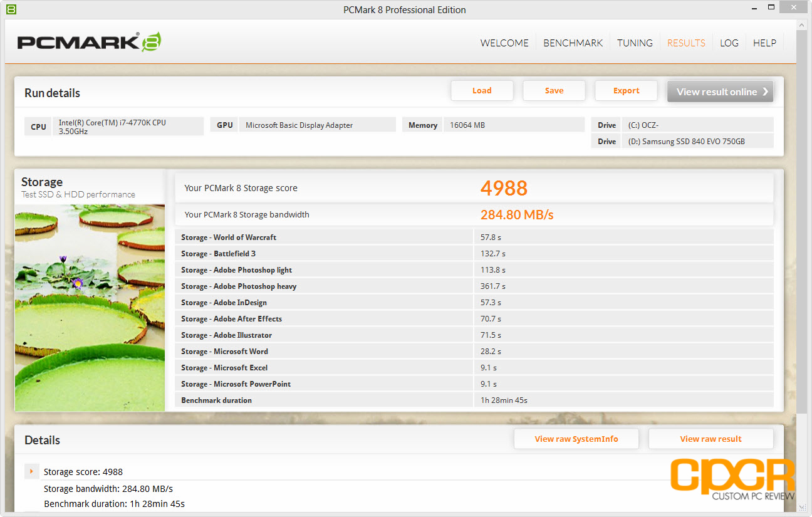The image size is (812, 517).
Task: Click the Samsung SSD 840 EVO drive entry
Action: [698, 142]
